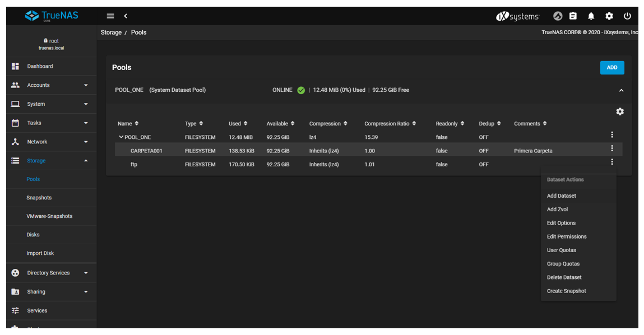The width and height of the screenshot is (644, 335).
Task: Click Network icon in sidebar
Action: coord(15,142)
